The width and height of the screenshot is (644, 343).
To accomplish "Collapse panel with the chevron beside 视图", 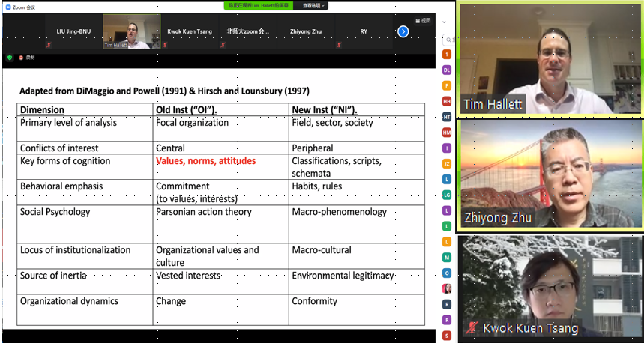I will [x=444, y=22].
